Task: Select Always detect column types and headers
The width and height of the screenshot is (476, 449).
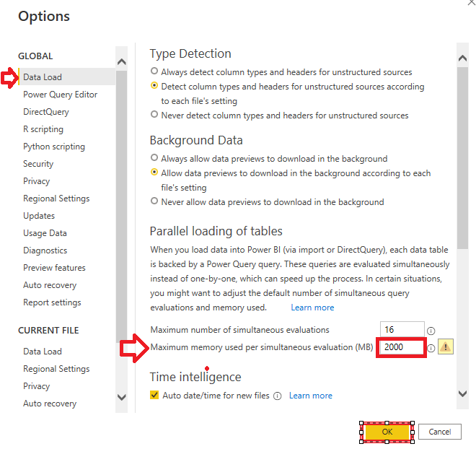Action: point(154,72)
